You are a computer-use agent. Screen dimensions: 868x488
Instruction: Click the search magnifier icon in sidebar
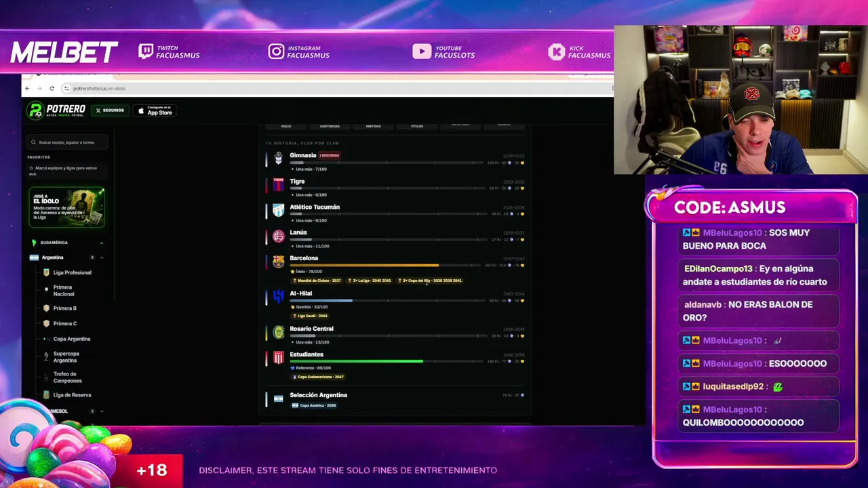click(33, 142)
